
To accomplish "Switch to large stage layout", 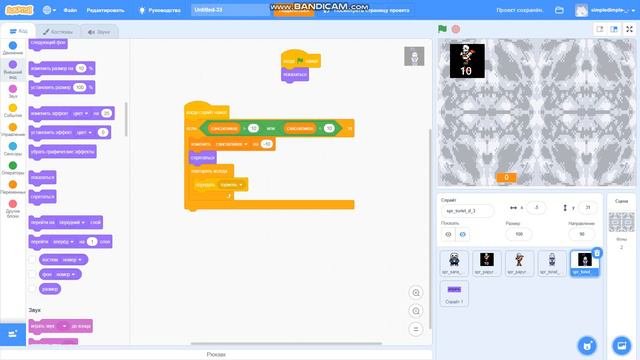I will (614, 29).
